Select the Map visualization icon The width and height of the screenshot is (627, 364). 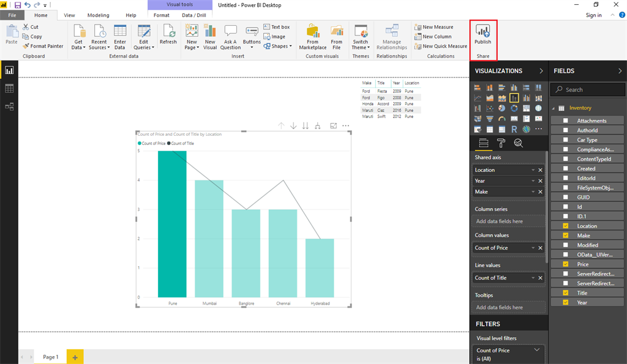[539, 108]
